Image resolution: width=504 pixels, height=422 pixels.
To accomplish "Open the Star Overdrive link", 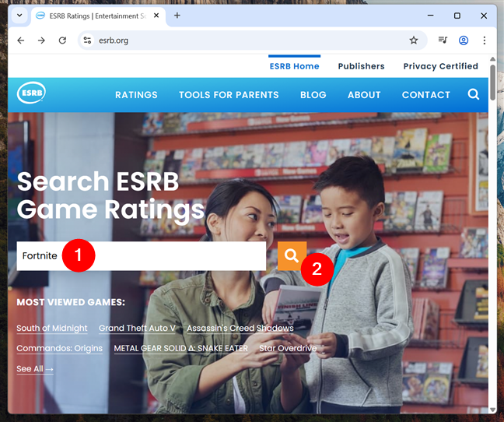I will (288, 348).
